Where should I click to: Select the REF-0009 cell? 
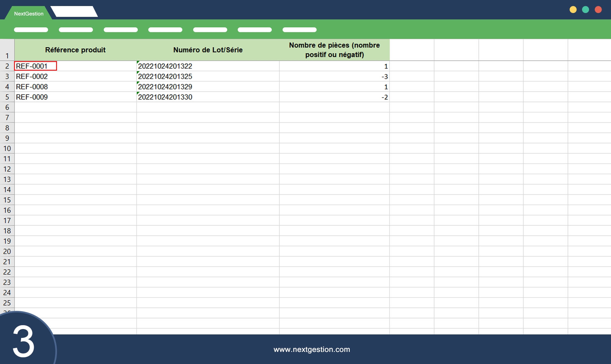coord(75,97)
